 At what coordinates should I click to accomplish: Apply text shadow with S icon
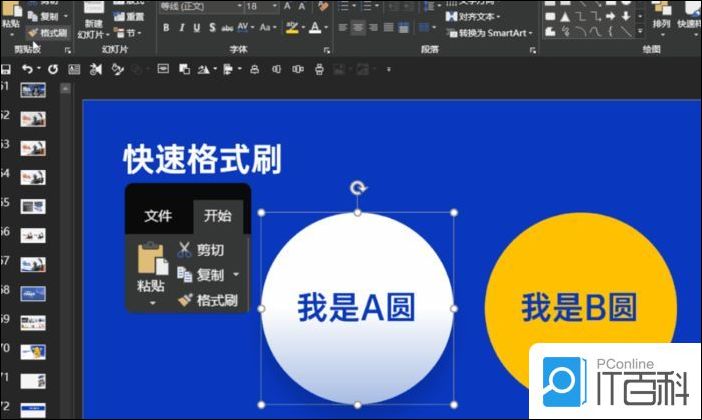pyautogui.click(x=212, y=28)
